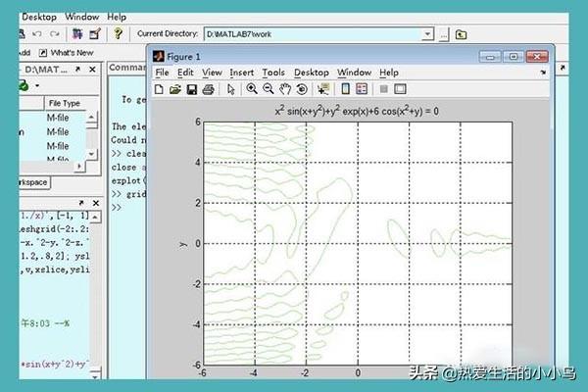Click the dropdown arrow beside the green icon

pyautogui.click(x=36, y=86)
